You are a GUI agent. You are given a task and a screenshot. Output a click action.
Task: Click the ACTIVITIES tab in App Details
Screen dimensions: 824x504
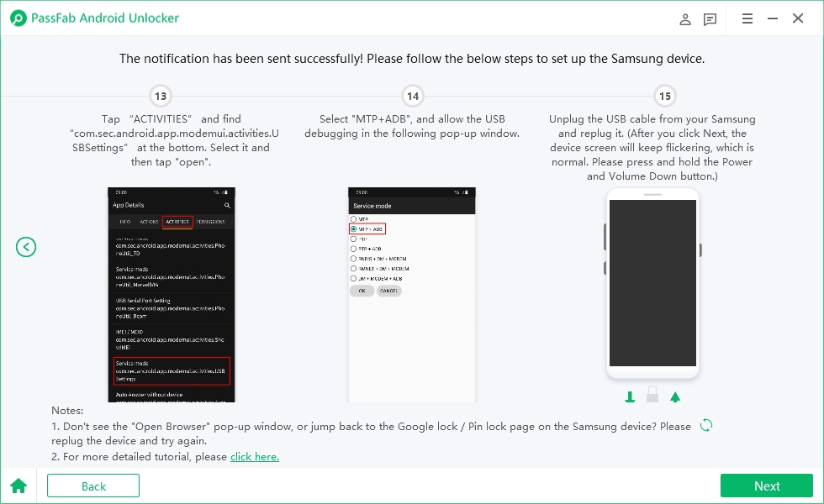(x=177, y=222)
